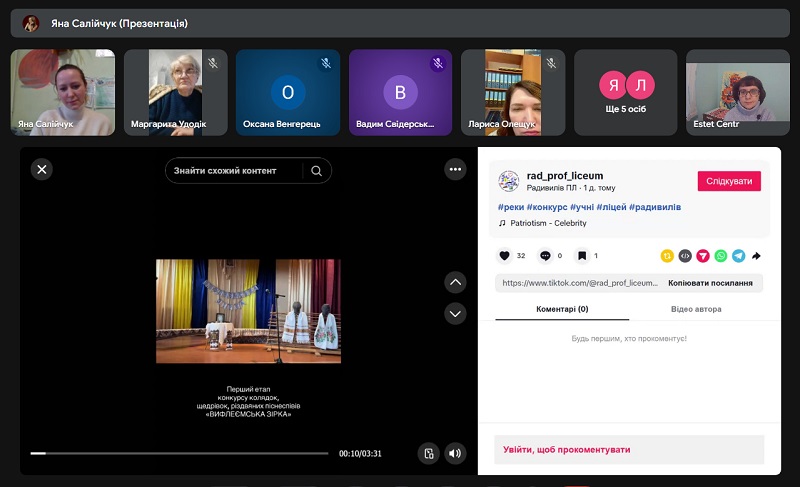The height and width of the screenshot is (487, 800).
Task: Seek on the video progress bar
Action: click(180, 453)
